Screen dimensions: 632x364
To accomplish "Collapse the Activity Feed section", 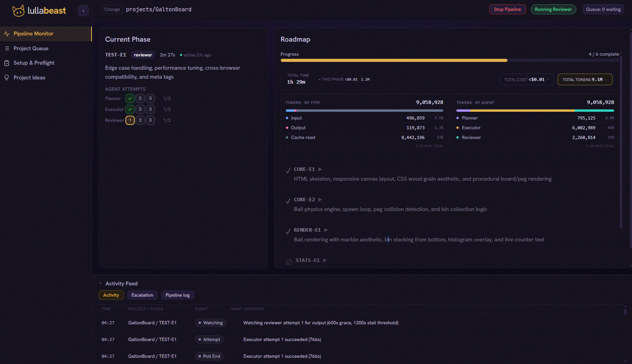I will click(100, 283).
